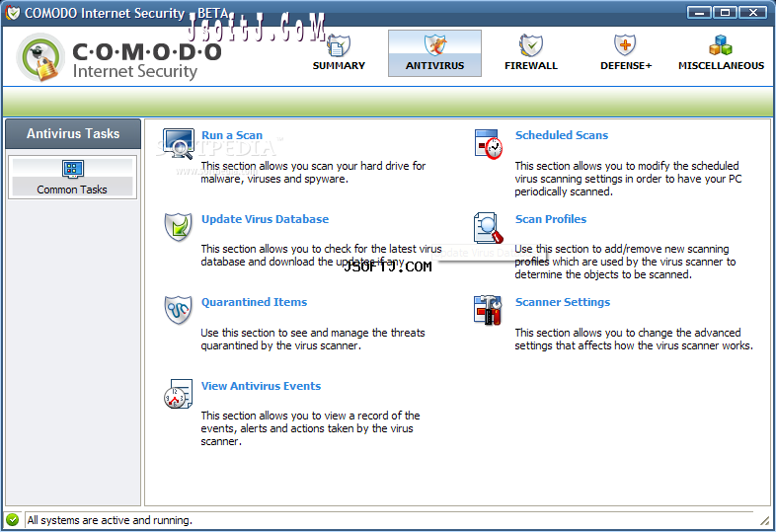Click the Run a Scan monitor icon
This screenshot has height=532, width=776.
coord(178,143)
